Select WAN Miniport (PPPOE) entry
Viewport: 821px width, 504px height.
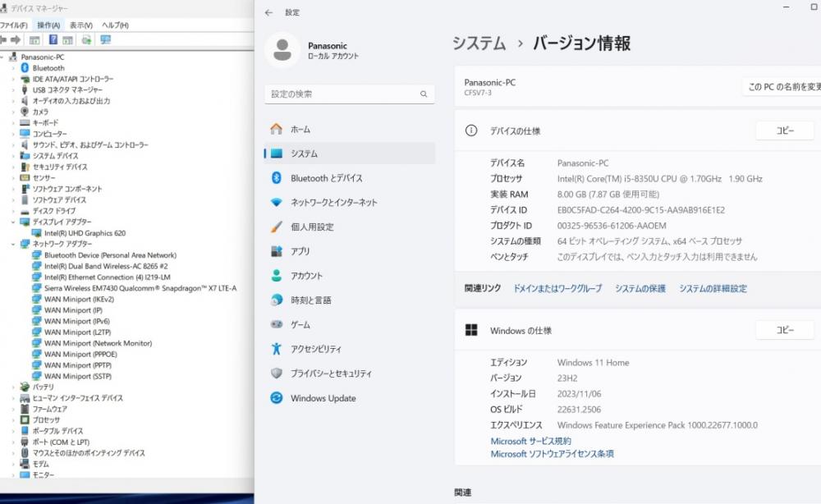[x=80, y=354]
